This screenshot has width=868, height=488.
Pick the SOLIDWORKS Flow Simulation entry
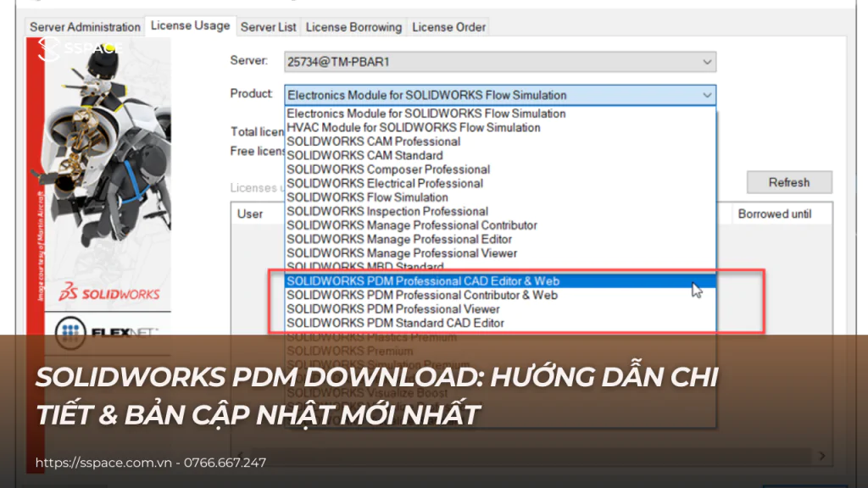[500, 197]
